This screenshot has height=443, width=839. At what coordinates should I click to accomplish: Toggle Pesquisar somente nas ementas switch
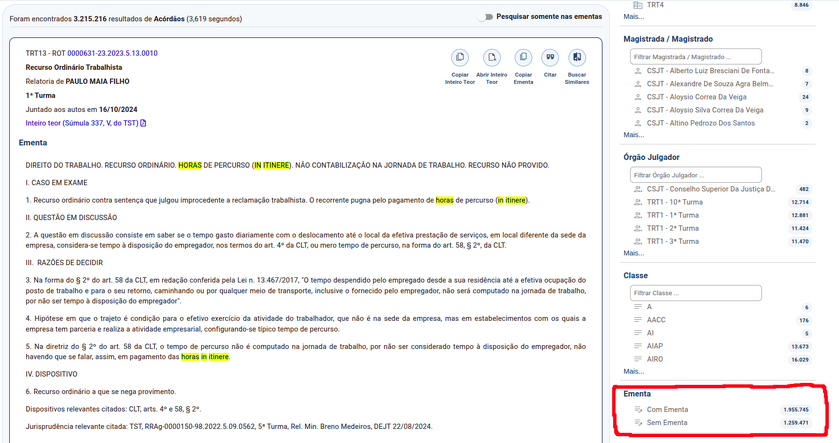tap(486, 17)
